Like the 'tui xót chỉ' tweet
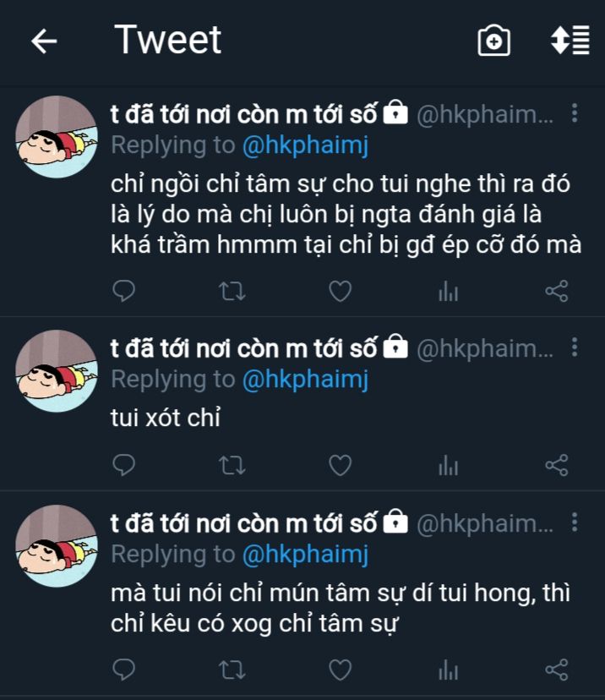The height and width of the screenshot is (700, 605). [340, 465]
